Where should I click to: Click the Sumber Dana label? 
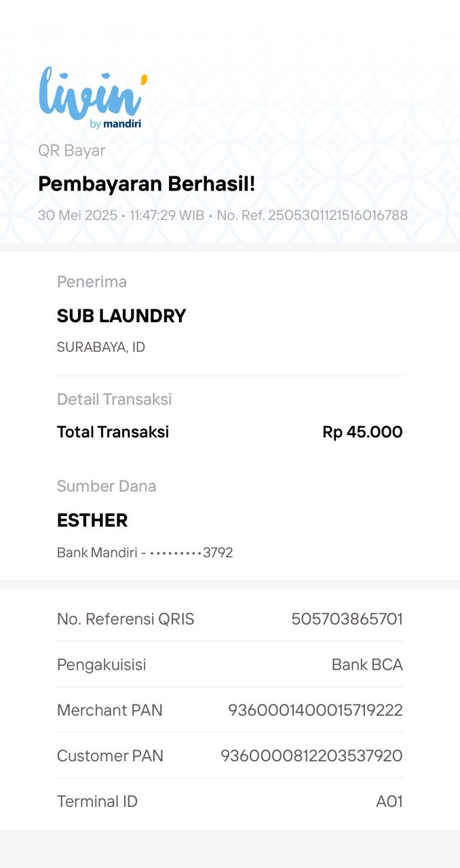(107, 486)
